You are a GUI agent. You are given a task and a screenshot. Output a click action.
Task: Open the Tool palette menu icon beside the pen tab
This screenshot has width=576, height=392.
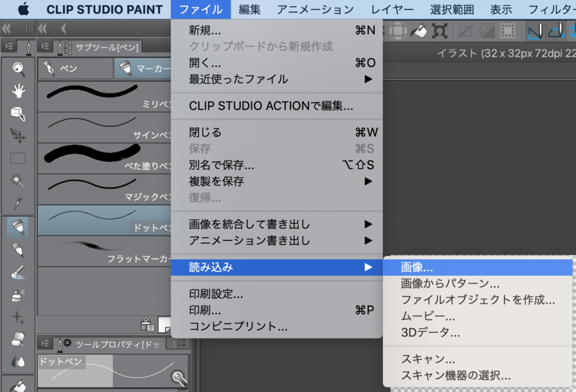[x=9, y=46]
